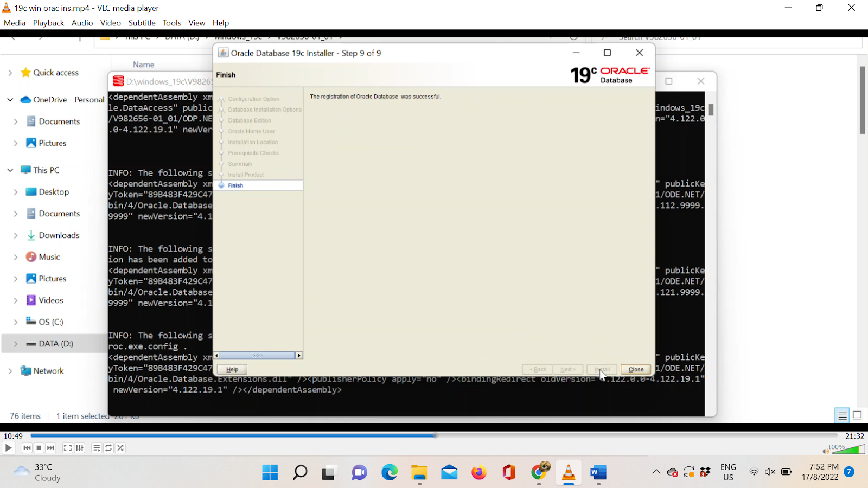Open File Explorer from taskbar
Image resolution: width=868 pixels, height=488 pixels.
click(419, 473)
